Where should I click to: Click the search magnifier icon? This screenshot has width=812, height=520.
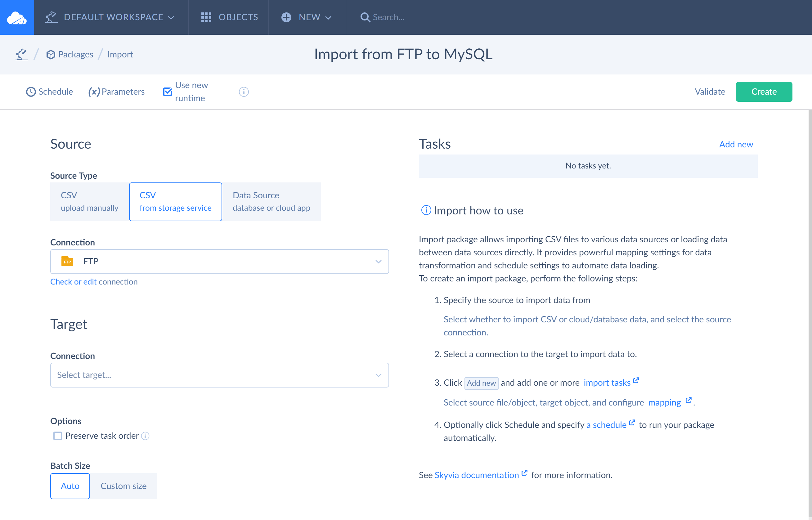pyautogui.click(x=365, y=17)
